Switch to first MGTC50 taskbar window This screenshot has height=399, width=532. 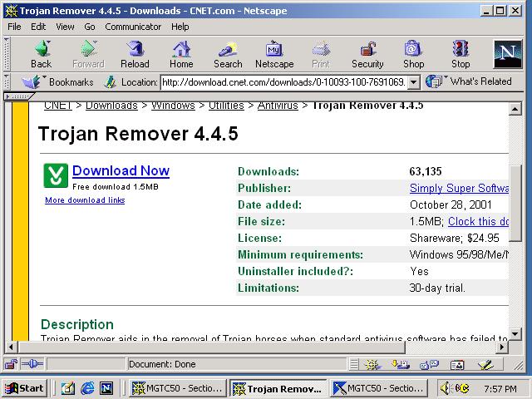177,388
